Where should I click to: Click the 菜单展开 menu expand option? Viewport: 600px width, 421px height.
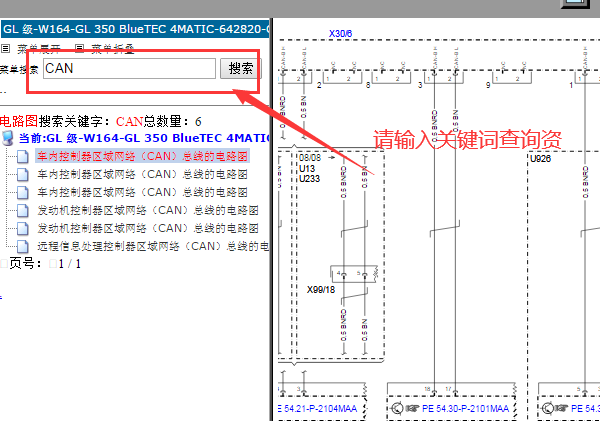point(39,49)
